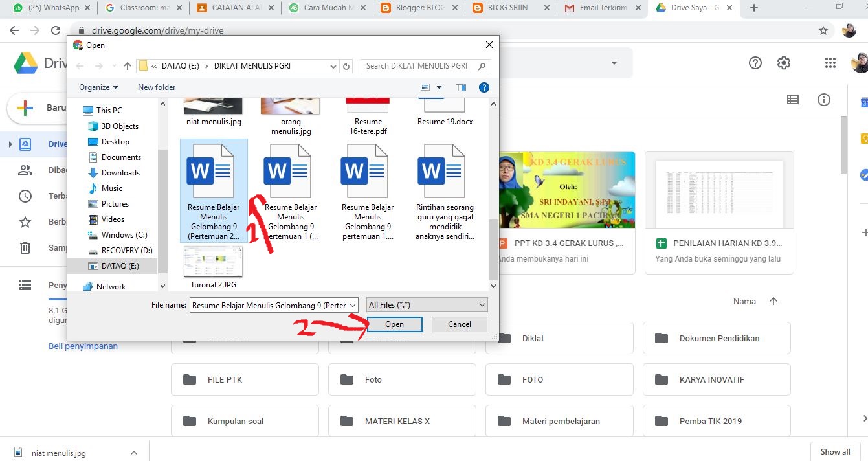Expand the address bar path dropdown arrow
Screen dimensions: 868x461
[333, 65]
